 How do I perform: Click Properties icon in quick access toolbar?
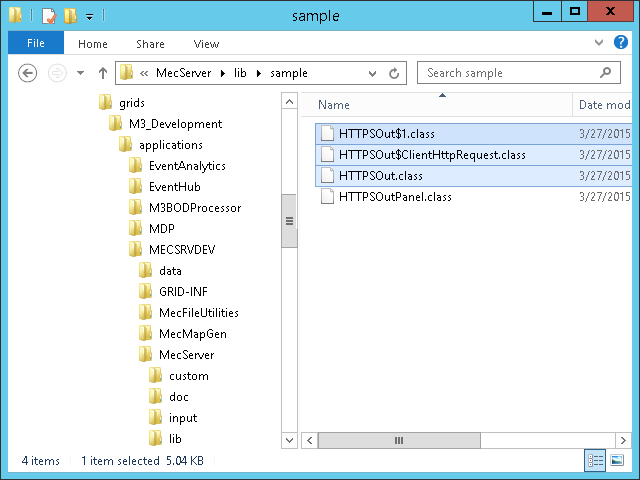pyautogui.click(x=48, y=15)
